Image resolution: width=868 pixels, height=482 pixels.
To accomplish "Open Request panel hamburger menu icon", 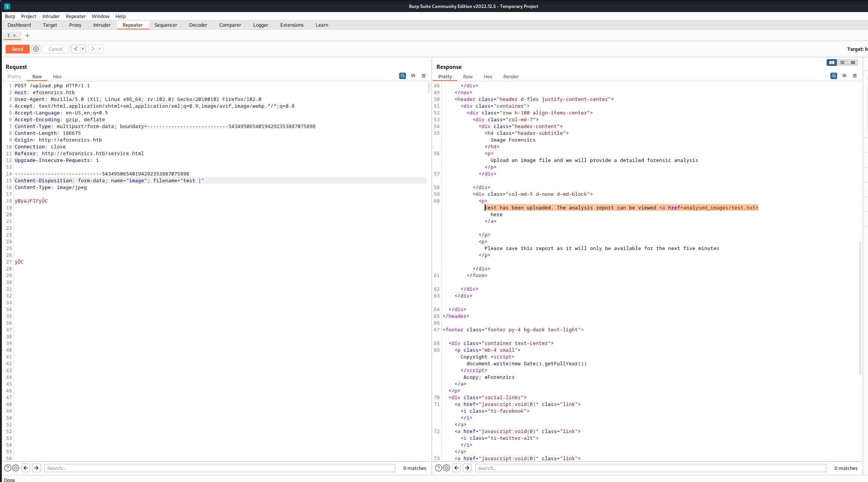I will click(x=424, y=76).
